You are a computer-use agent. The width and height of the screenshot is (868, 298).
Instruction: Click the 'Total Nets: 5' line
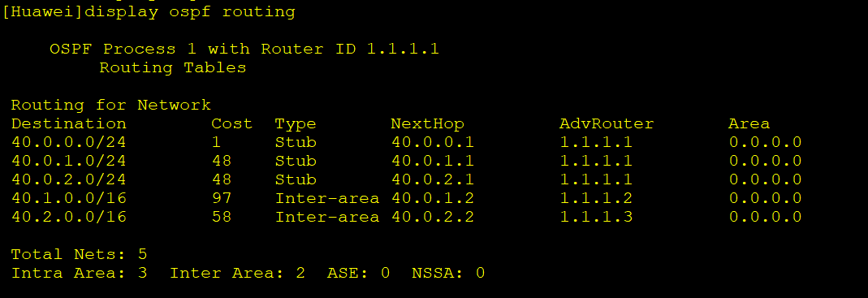coord(79,254)
